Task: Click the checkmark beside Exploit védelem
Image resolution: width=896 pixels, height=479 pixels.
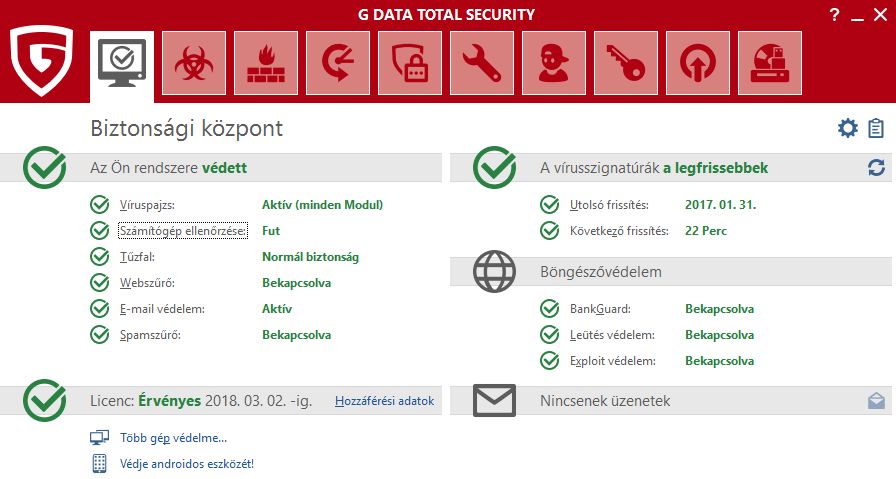Action: [549, 361]
